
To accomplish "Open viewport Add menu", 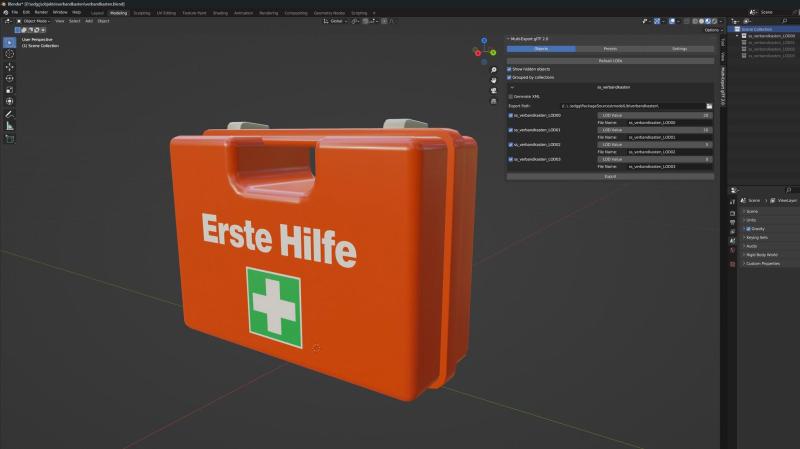I will (89, 21).
